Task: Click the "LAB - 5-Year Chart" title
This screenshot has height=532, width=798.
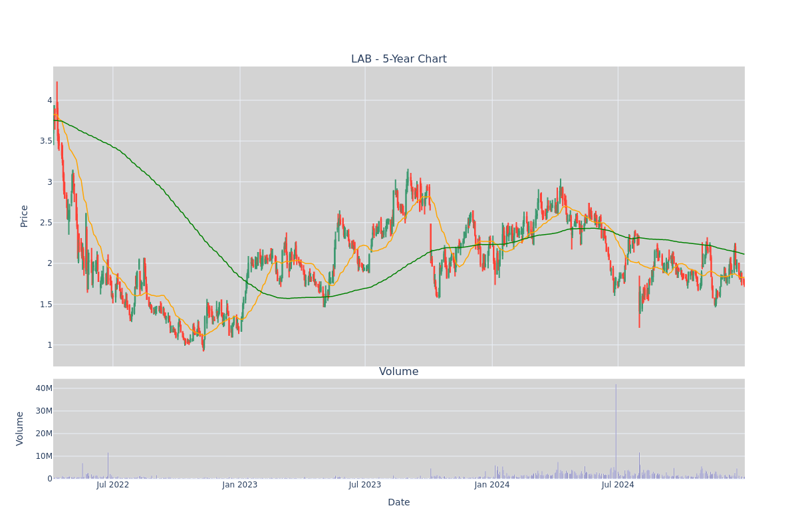Action: click(399, 59)
